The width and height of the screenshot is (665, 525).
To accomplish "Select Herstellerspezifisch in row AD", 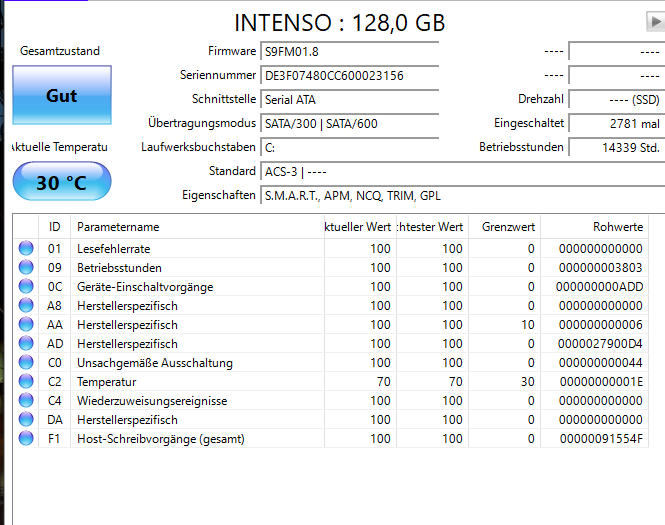I will [127, 343].
